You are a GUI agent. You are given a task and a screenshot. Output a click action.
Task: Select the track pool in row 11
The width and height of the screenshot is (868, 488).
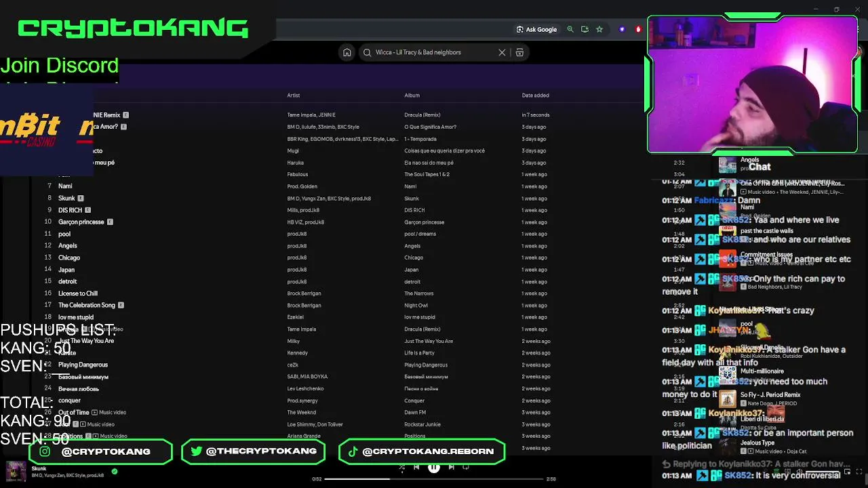click(64, 234)
